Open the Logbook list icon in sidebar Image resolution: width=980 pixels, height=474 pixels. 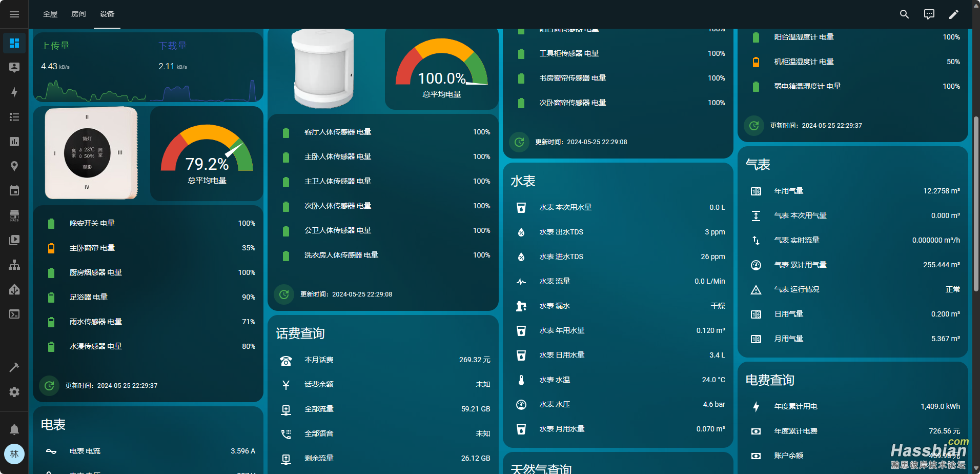pyautogui.click(x=14, y=117)
